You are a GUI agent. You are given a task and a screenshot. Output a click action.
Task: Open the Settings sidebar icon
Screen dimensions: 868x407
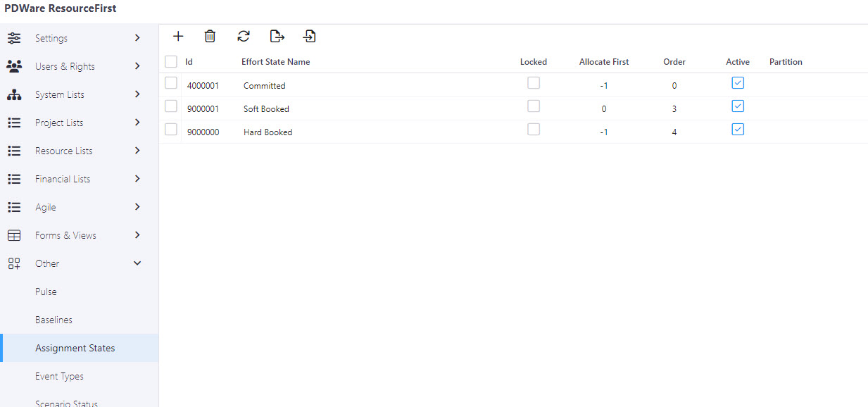click(14, 38)
